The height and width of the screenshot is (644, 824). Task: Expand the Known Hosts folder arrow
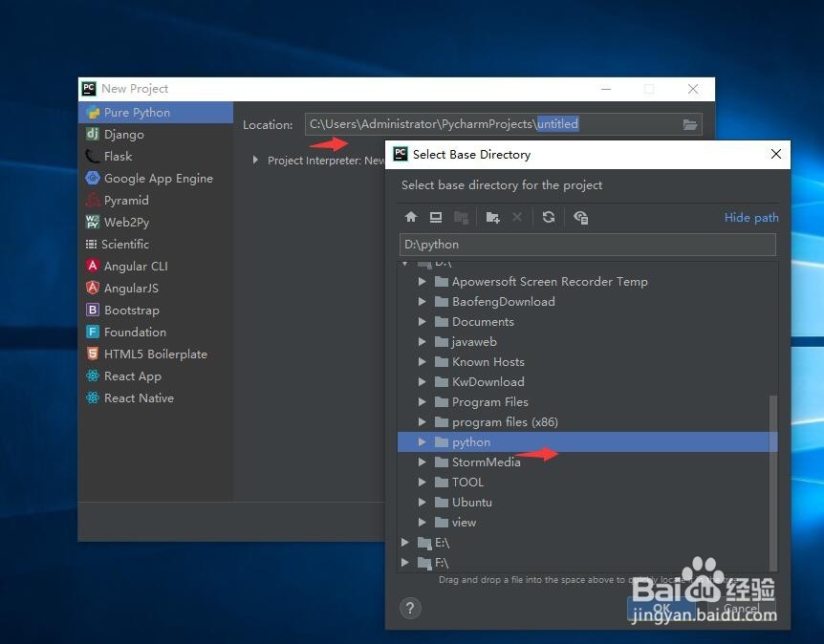point(422,362)
